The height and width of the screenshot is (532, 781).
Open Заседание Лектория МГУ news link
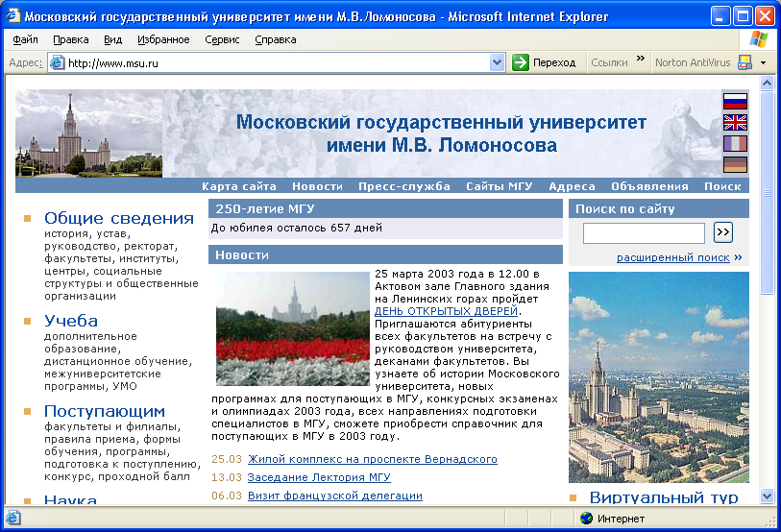point(319,477)
